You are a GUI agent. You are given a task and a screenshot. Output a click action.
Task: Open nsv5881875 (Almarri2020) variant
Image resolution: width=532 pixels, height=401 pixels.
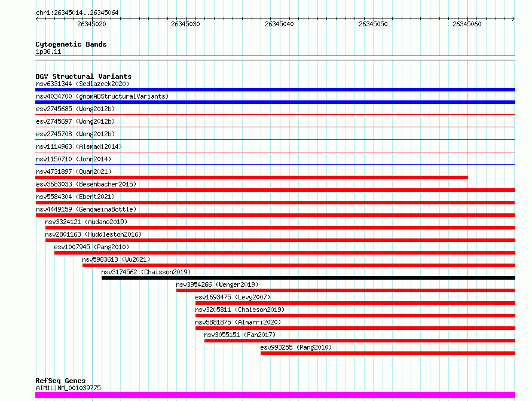[238, 322]
